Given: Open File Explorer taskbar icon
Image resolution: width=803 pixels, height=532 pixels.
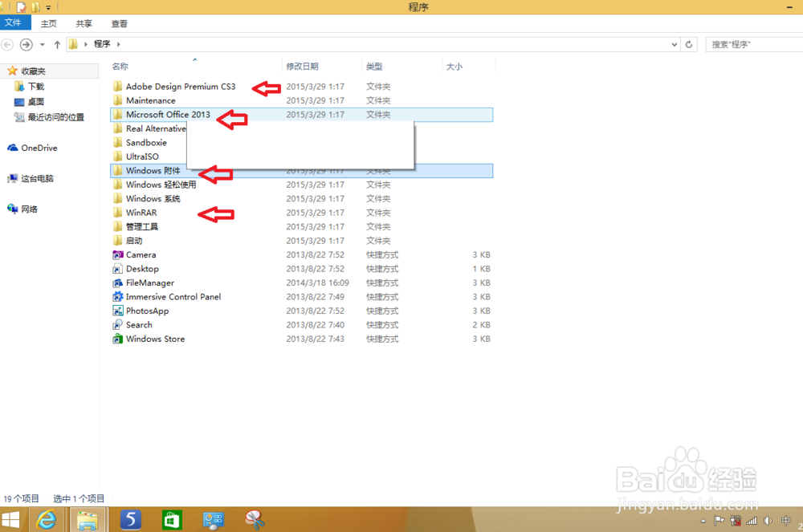Looking at the screenshot, I should coord(88,520).
